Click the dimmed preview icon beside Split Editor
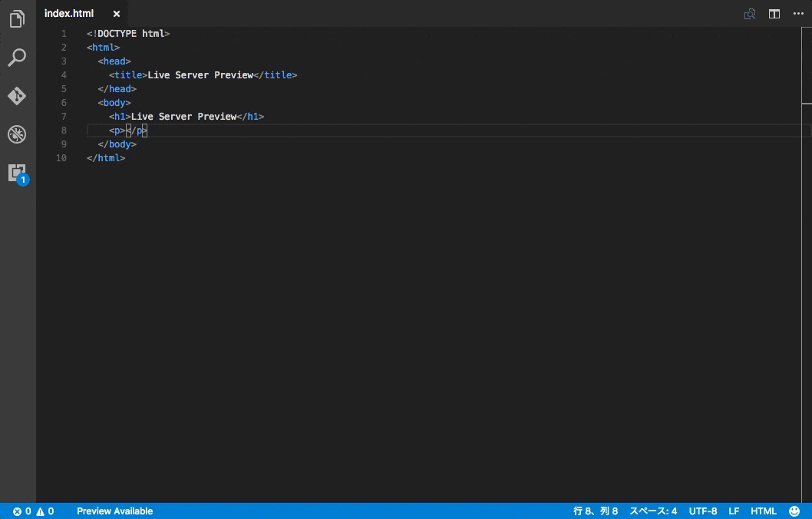The width and height of the screenshot is (812, 519). (750, 14)
